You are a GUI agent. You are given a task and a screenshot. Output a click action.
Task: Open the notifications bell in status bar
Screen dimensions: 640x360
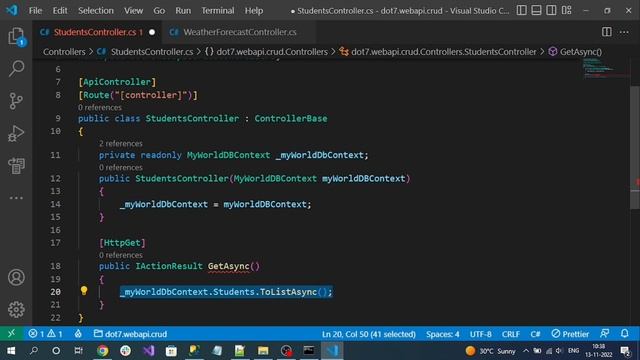point(624,333)
